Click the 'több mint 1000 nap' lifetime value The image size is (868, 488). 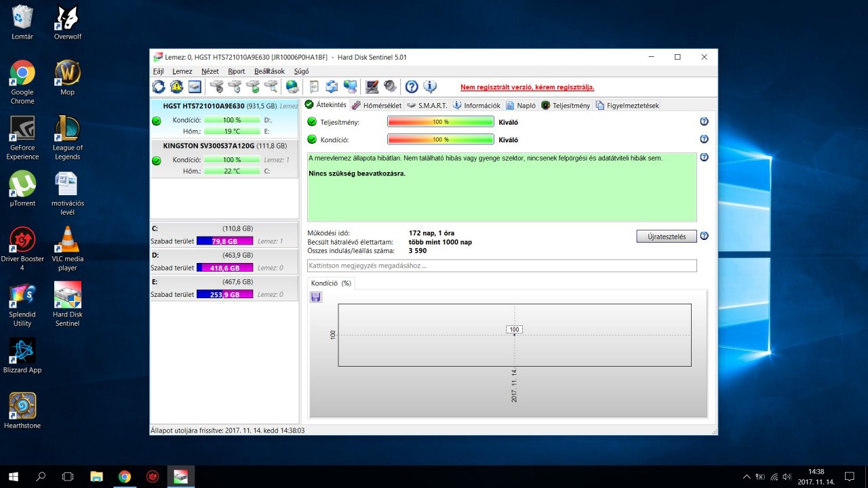click(x=440, y=242)
